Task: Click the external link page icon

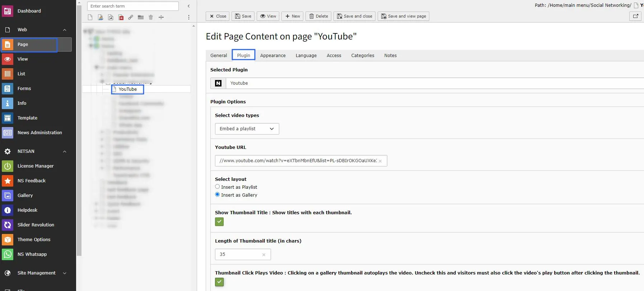Action: point(131,17)
